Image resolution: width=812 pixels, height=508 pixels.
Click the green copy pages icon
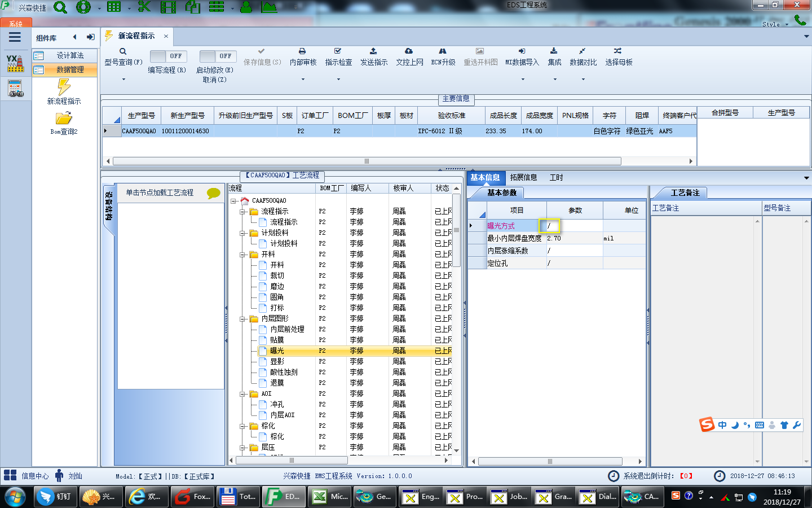193,7
